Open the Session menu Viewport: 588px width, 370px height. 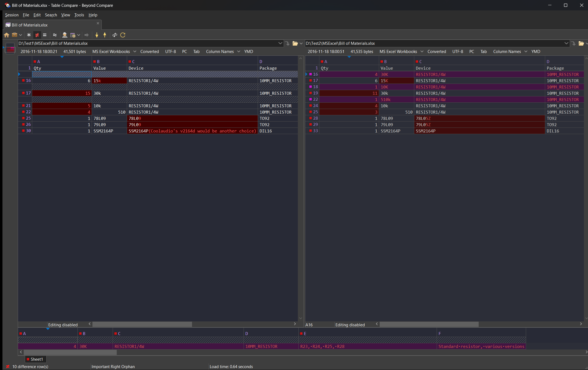click(12, 15)
